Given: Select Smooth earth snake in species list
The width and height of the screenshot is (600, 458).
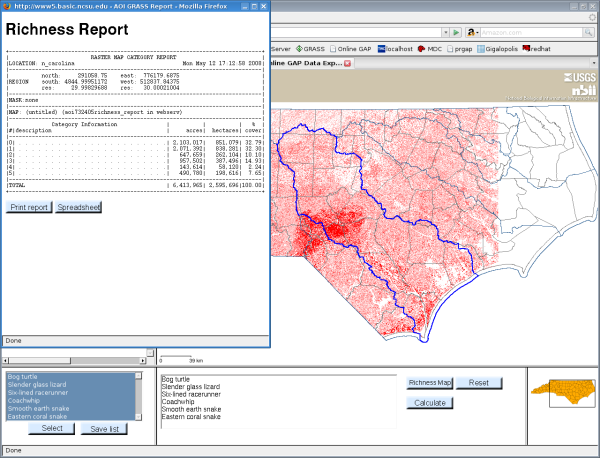Looking at the screenshot, I should click(x=70, y=409).
